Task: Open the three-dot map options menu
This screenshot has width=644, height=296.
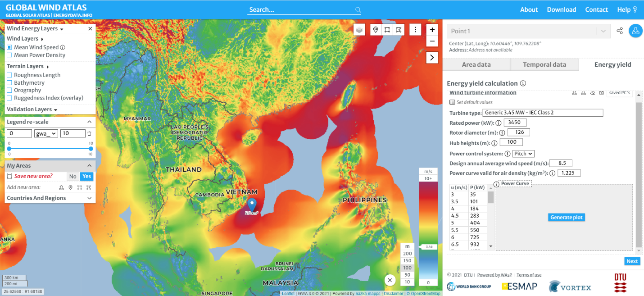Action: (415, 30)
